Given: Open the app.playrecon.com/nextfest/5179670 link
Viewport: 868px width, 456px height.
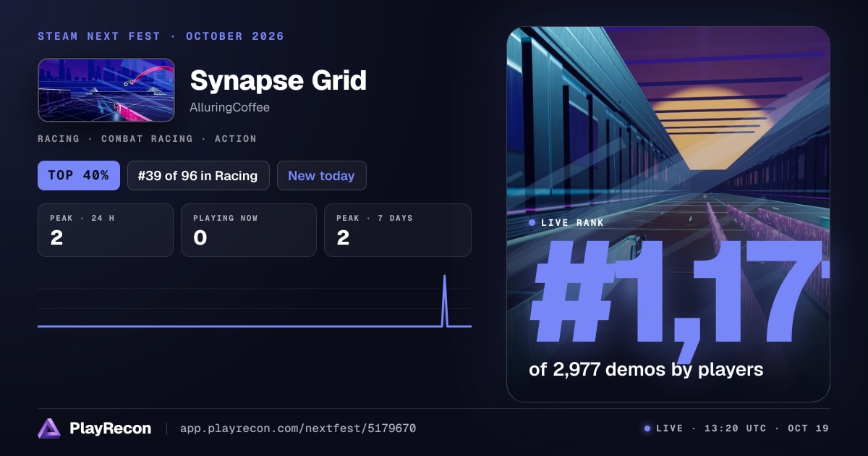Looking at the screenshot, I should tap(298, 428).
